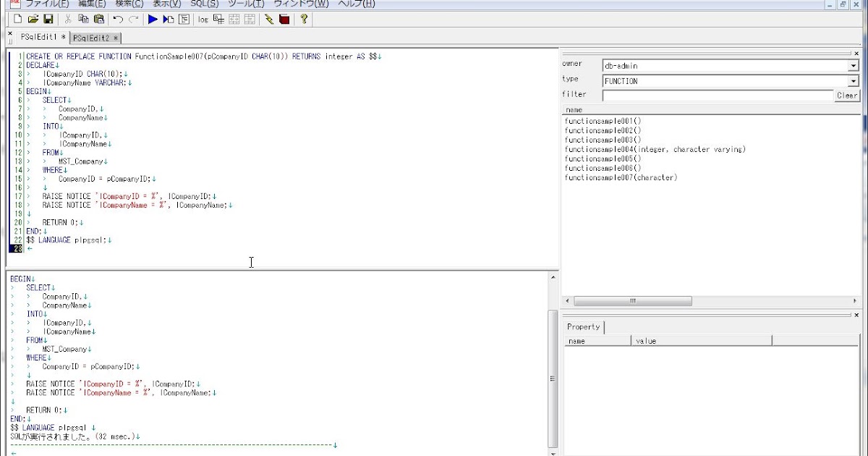Click the yellow lightning bolt toolbar icon
This screenshot has width=868, height=456.
(x=270, y=20)
